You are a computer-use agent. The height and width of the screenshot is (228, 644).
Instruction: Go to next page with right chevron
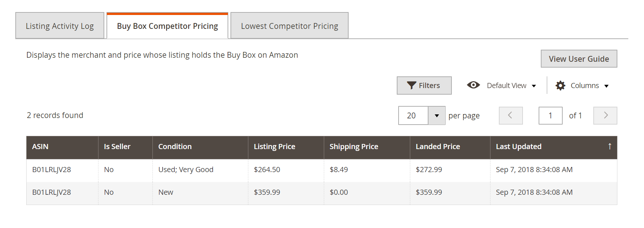(x=605, y=115)
